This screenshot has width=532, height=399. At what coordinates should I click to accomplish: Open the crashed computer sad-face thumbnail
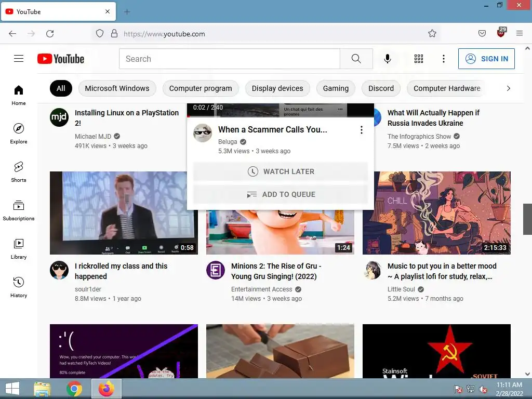(x=124, y=351)
